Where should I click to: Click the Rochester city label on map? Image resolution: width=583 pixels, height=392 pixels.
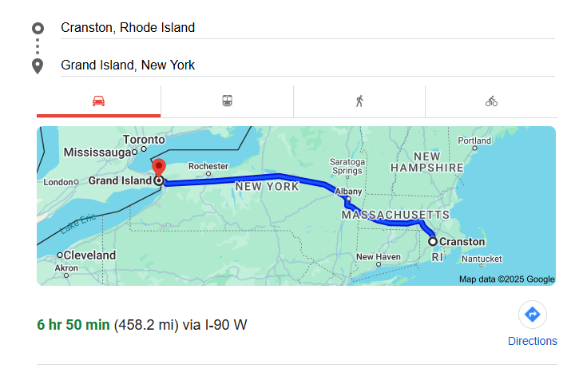(x=208, y=166)
